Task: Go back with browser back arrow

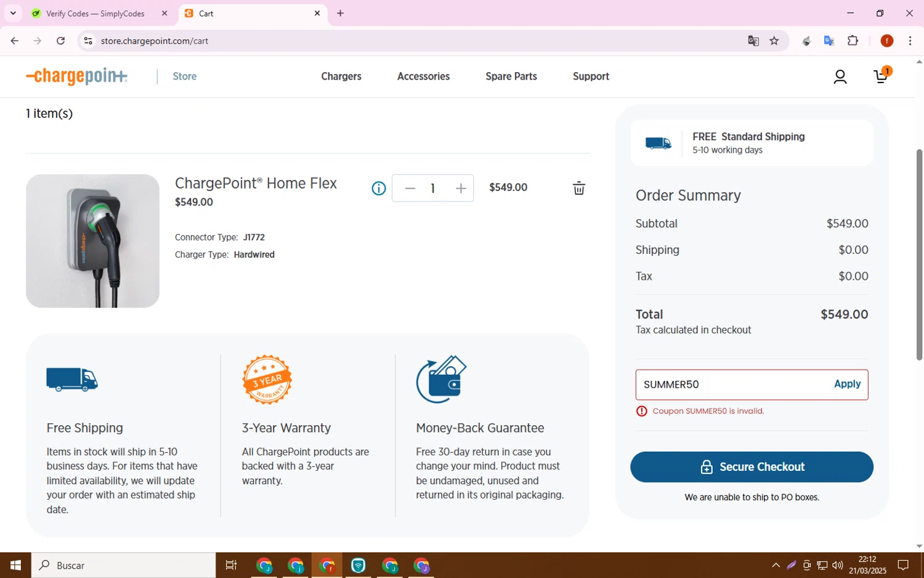Action: (14, 41)
